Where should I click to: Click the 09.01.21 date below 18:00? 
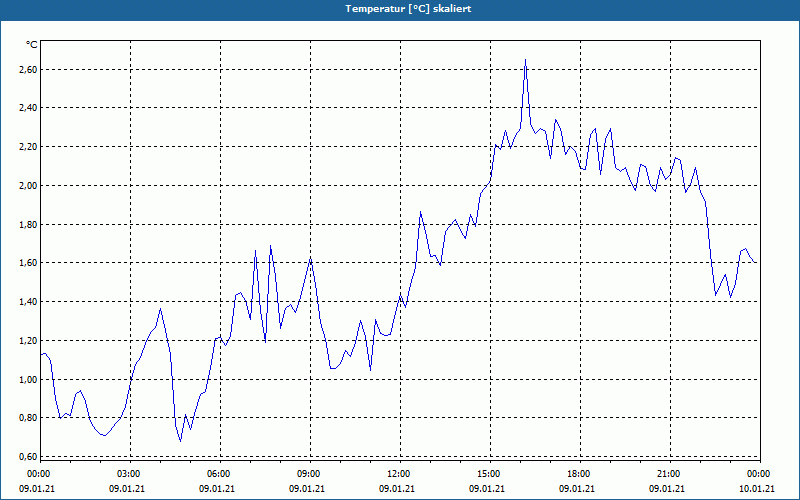tap(577, 488)
